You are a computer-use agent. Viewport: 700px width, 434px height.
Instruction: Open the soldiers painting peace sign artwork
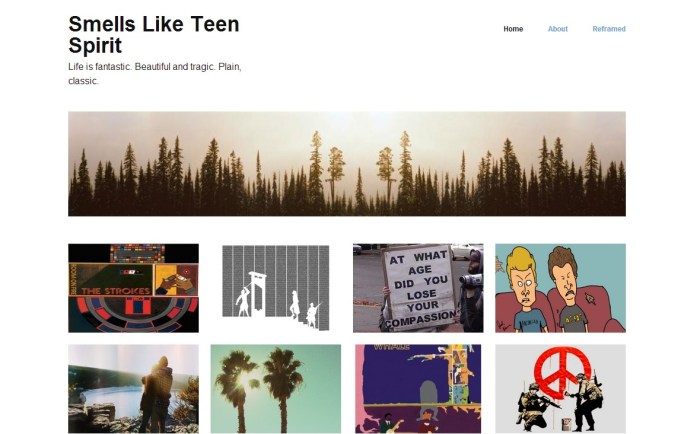[560, 389]
